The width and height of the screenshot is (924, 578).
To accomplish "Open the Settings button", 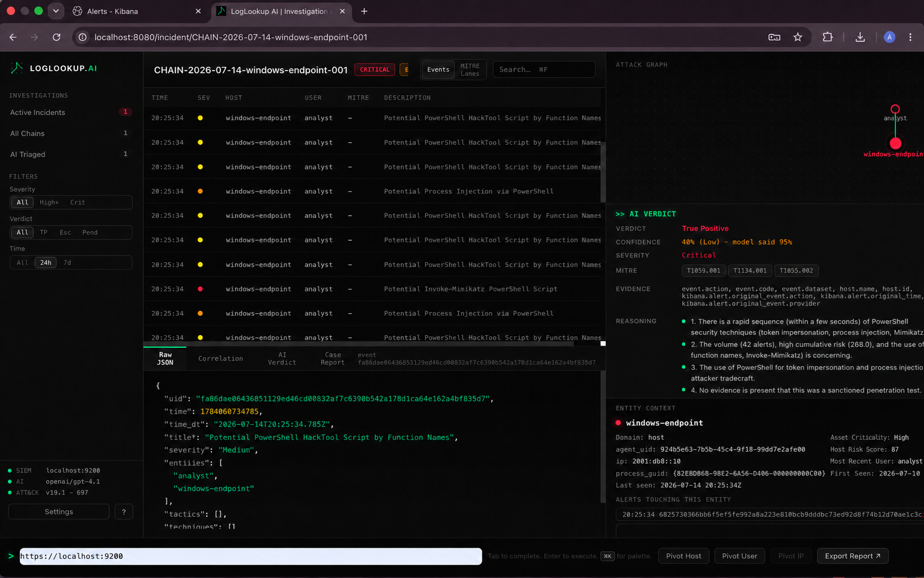I will pyautogui.click(x=59, y=512).
